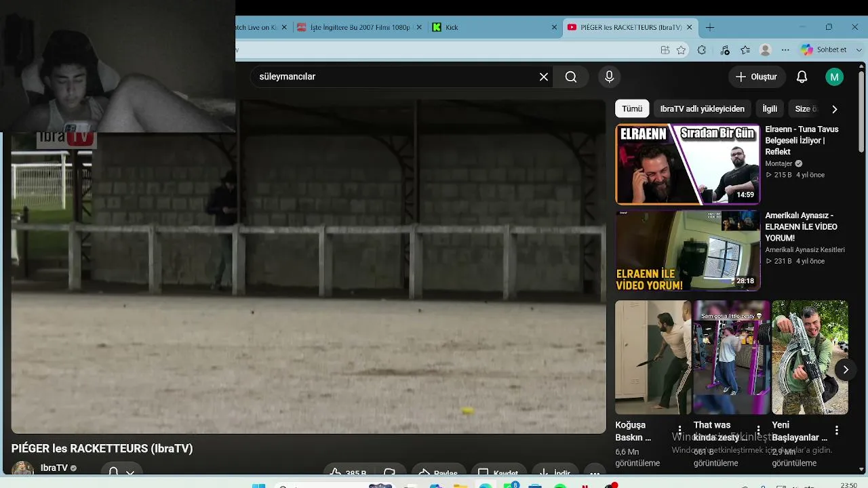Viewport: 868px width, 488px height.
Task: Visit the Montajer channel link
Action: point(778,163)
